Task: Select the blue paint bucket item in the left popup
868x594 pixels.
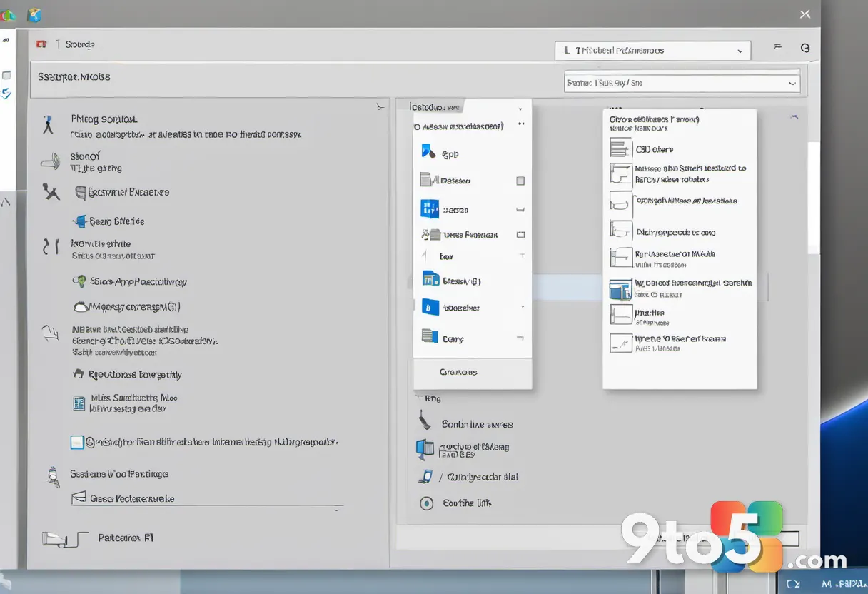Action: [x=428, y=151]
